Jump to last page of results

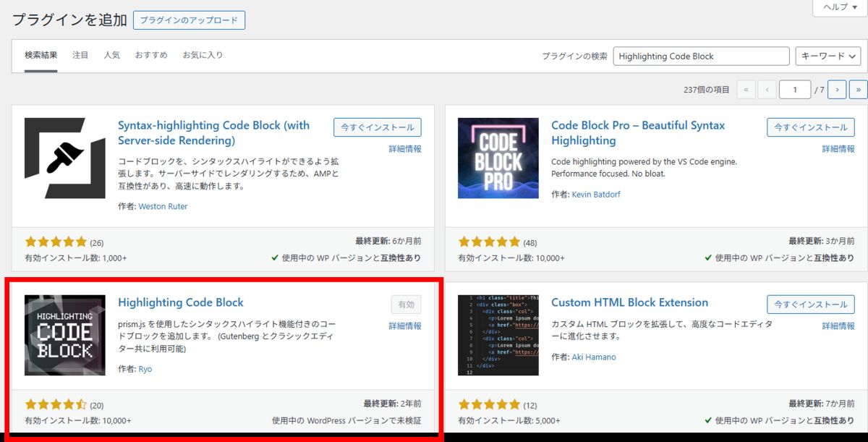(x=858, y=90)
